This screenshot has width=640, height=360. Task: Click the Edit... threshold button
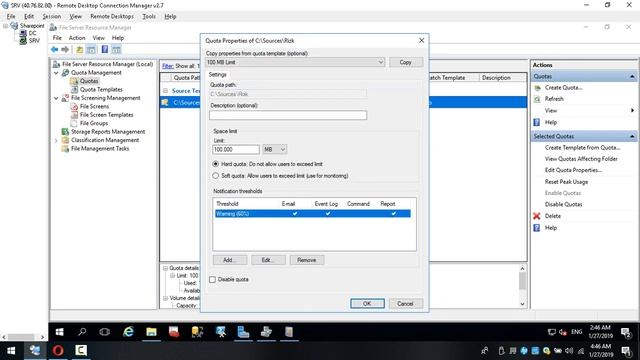[268, 260]
